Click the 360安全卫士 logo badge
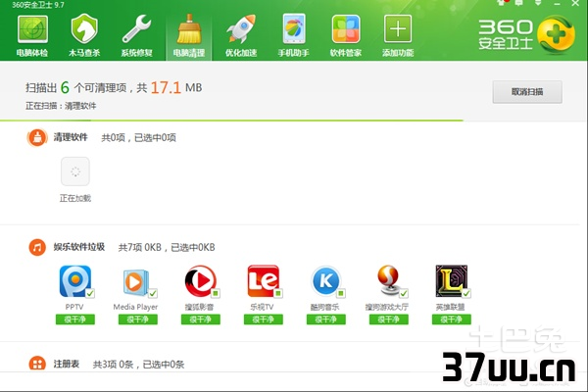The height and width of the screenshot is (392, 588). pos(556,34)
